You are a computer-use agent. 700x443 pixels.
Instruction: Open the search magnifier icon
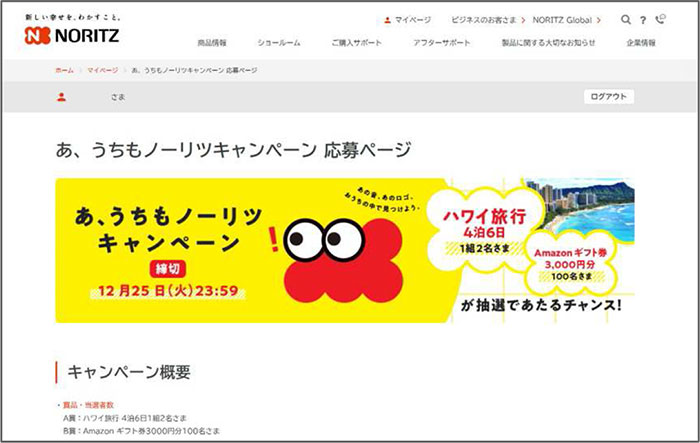[626, 20]
